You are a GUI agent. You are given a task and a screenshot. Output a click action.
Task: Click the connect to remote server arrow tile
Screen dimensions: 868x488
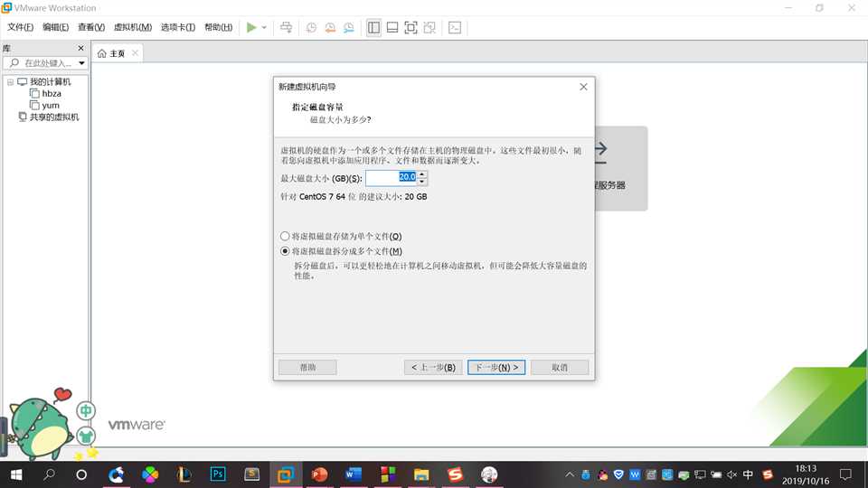coord(621,168)
